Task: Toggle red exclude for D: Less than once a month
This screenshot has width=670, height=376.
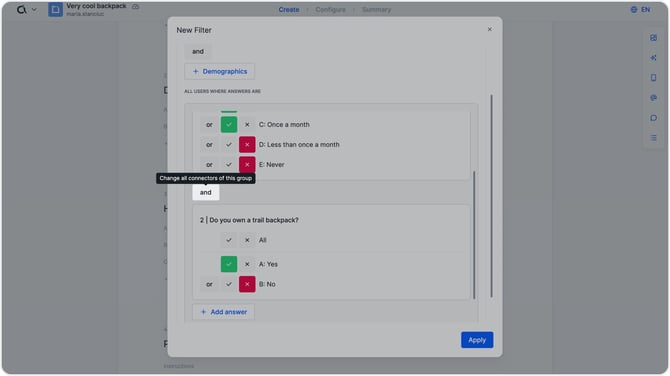Action: point(247,145)
